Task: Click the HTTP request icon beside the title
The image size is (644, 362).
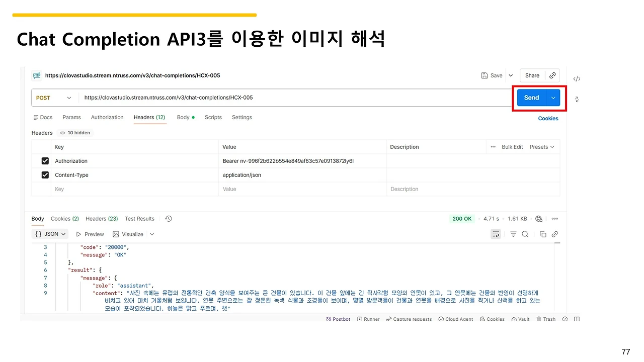Action: [36, 75]
